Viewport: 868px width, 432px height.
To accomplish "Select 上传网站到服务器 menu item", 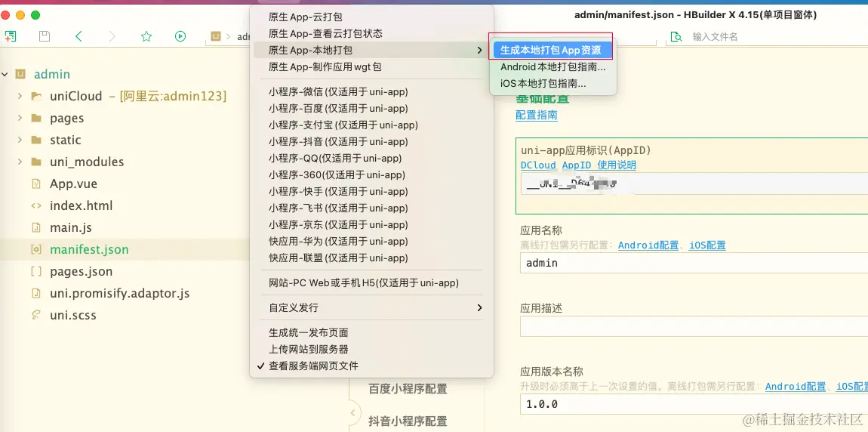I will pos(371,349).
